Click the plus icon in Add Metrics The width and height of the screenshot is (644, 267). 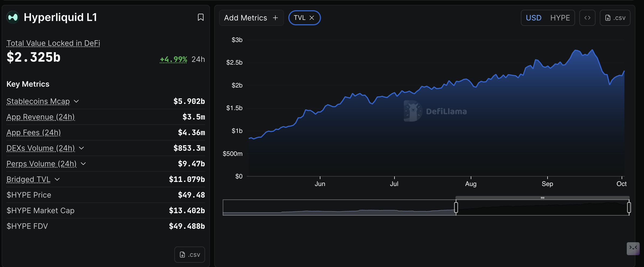275,18
